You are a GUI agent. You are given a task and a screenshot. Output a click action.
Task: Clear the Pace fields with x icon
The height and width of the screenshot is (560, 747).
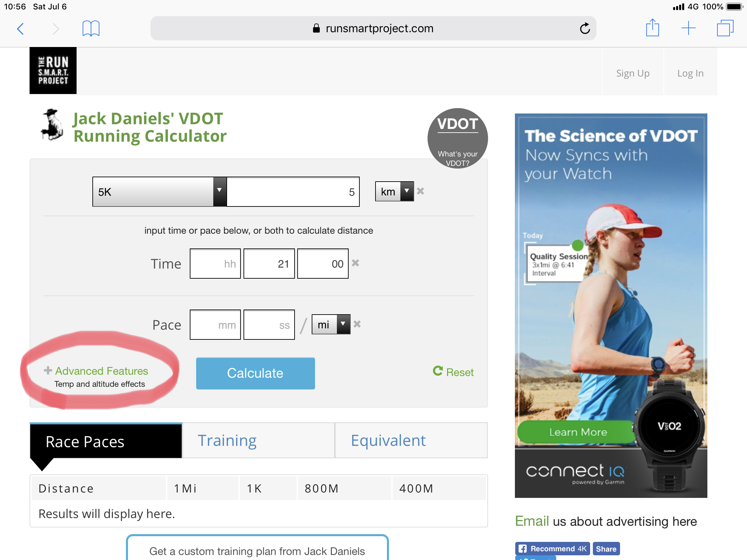pos(357,324)
